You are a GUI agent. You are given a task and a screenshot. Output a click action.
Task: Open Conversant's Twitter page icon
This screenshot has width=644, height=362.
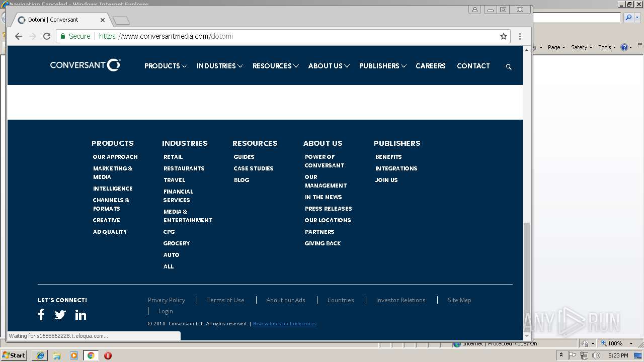point(60,315)
